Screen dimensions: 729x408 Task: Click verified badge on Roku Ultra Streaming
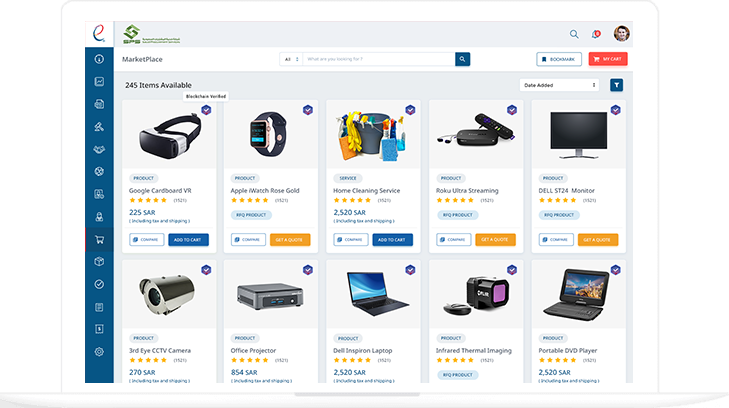pyautogui.click(x=512, y=110)
